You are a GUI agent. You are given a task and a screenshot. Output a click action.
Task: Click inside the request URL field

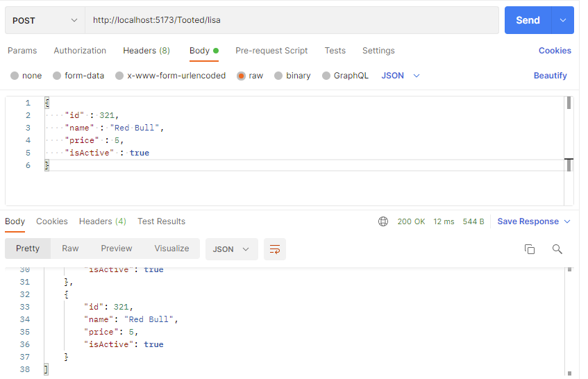(292, 20)
